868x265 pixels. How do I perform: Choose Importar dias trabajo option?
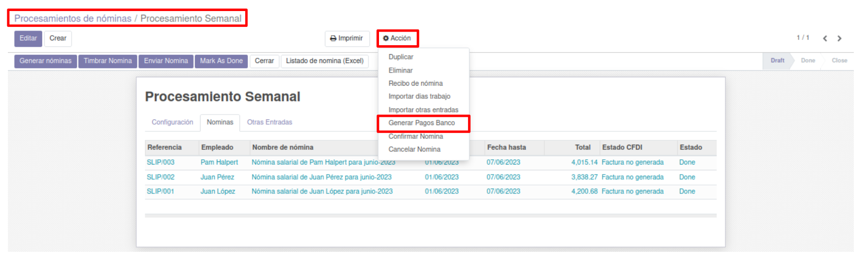(x=419, y=96)
